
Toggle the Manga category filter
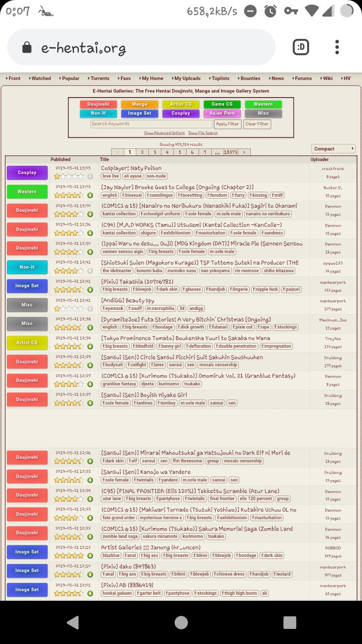139,104
